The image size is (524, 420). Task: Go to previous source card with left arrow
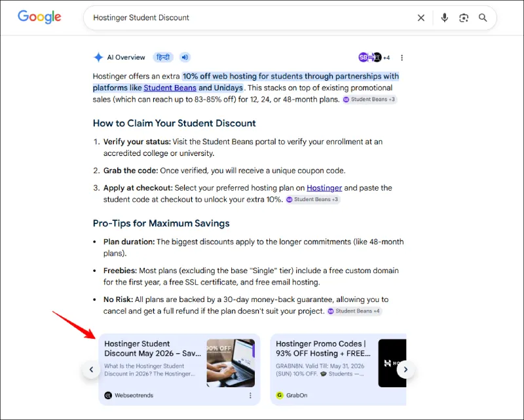[x=91, y=370]
